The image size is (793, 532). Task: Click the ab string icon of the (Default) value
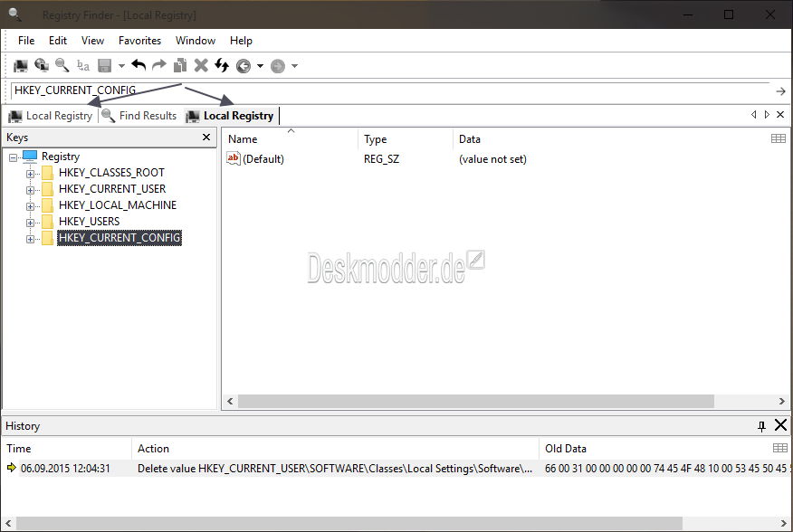click(x=234, y=158)
